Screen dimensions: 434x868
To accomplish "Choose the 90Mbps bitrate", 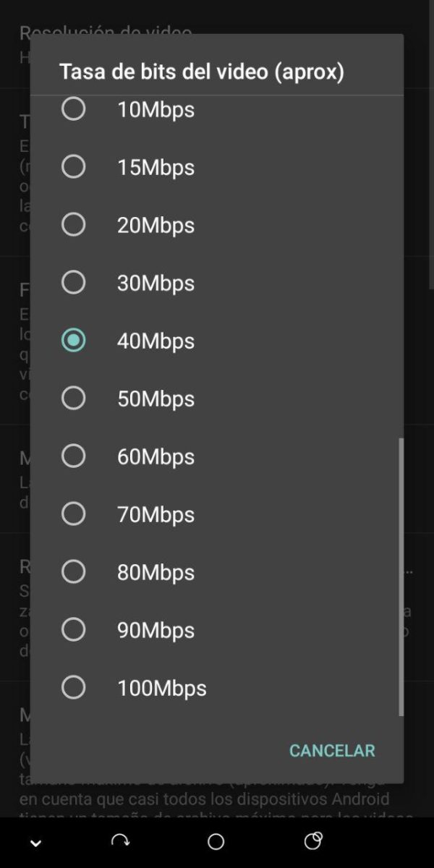I will (217, 630).
